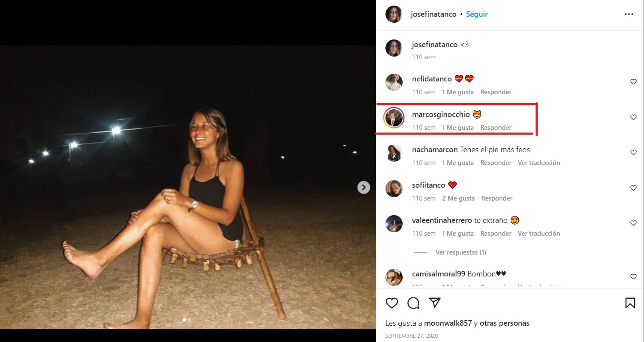Toggle like on camisalmoral99's comment
The image size is (644, 342).
(x=633, y=276)
